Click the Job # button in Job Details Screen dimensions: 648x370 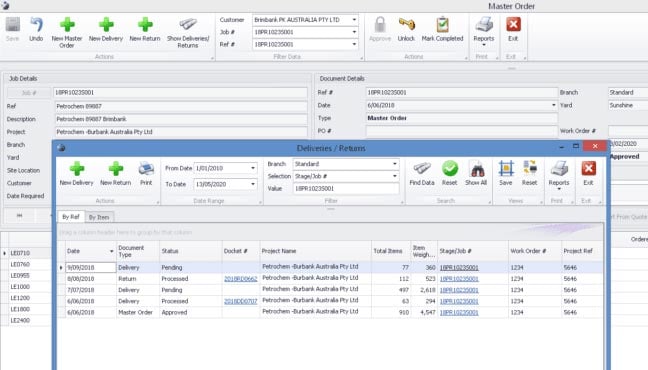(29, 93)
